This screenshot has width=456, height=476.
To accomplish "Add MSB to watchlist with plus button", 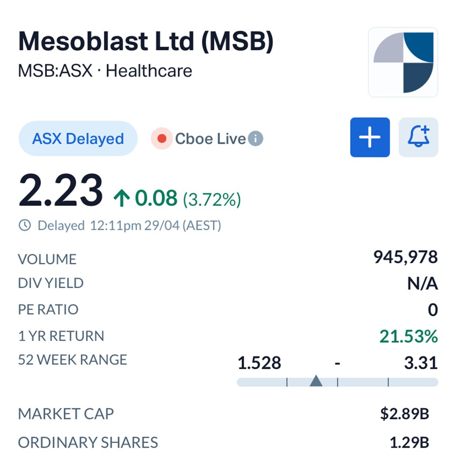I will click(370, 138).
